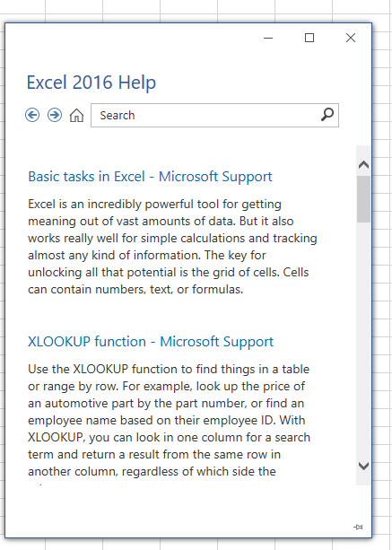The width and height of the screenshot is (392, 550).
Task: Click the vertical scrollbar thumb
Action: tap(363, 199)
